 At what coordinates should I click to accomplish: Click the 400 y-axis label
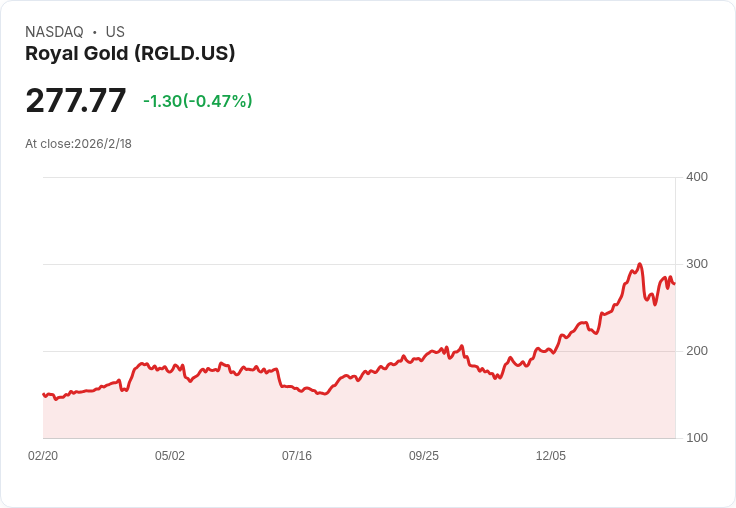(x=697, y=177)
